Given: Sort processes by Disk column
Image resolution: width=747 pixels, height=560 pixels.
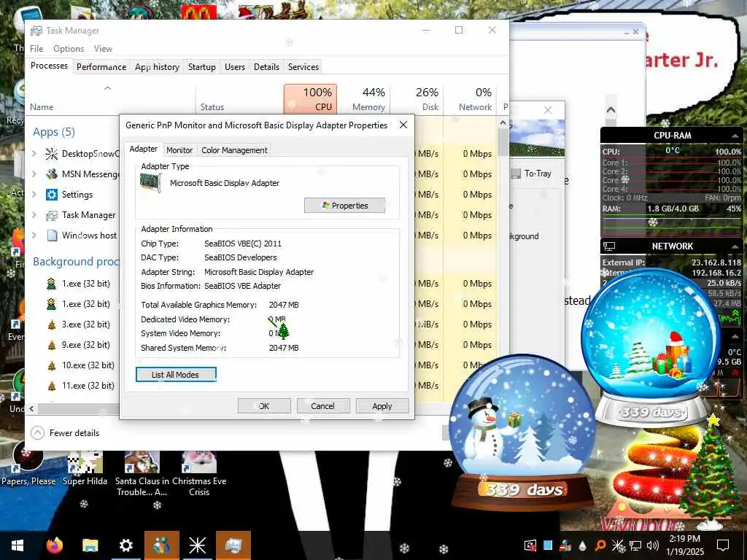Looking at the screenshot, I should click(x=417, y=99).
